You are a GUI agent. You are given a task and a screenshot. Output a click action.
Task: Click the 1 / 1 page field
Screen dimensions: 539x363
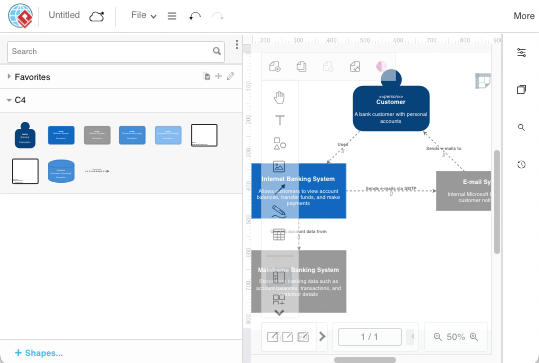370,337
